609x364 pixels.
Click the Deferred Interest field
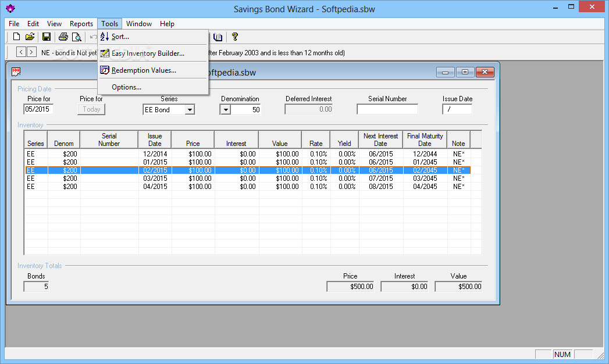(308, 109)
